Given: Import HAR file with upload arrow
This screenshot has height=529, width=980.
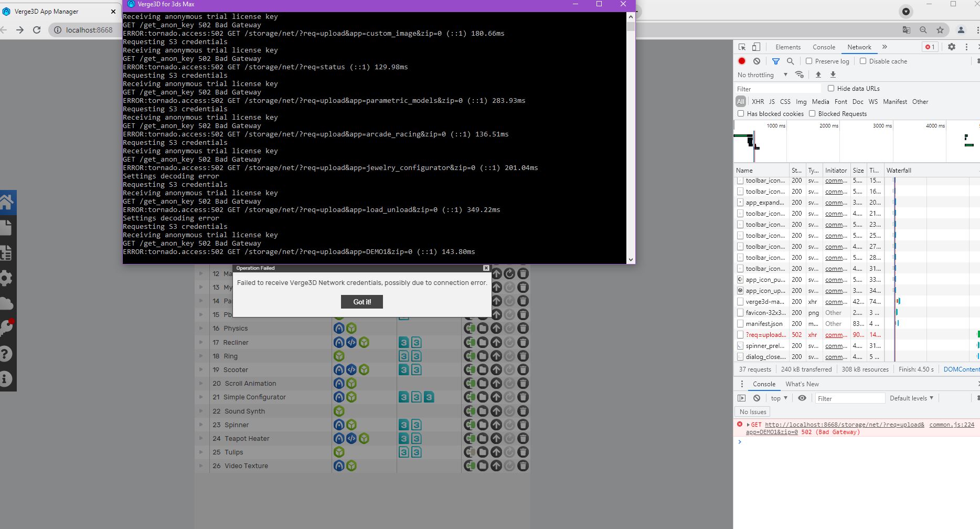Looking at the screenshot, I should coord(818,75).
